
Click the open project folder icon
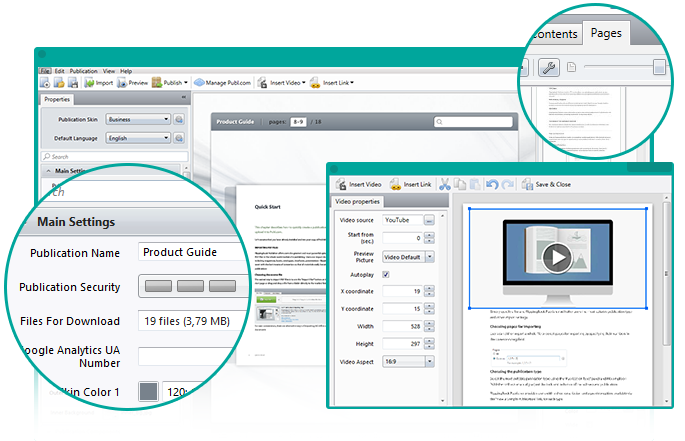(x=59, y=82)
